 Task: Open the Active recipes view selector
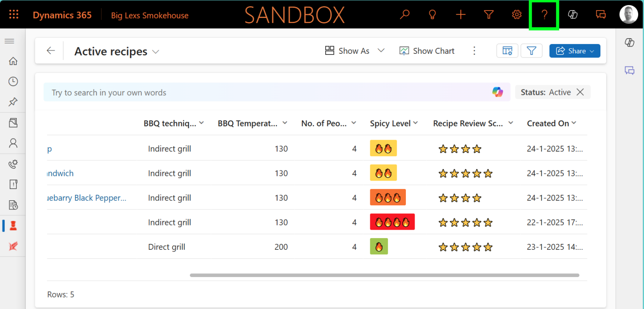point(117,51)
